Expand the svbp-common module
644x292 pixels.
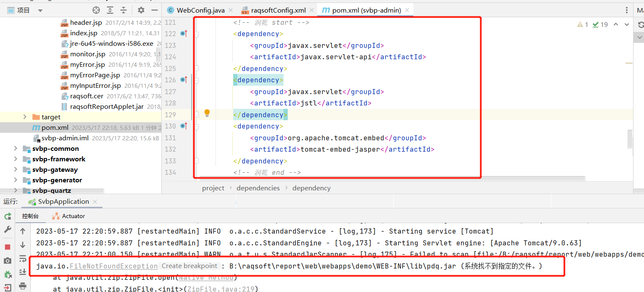click(x=16, y=149)
